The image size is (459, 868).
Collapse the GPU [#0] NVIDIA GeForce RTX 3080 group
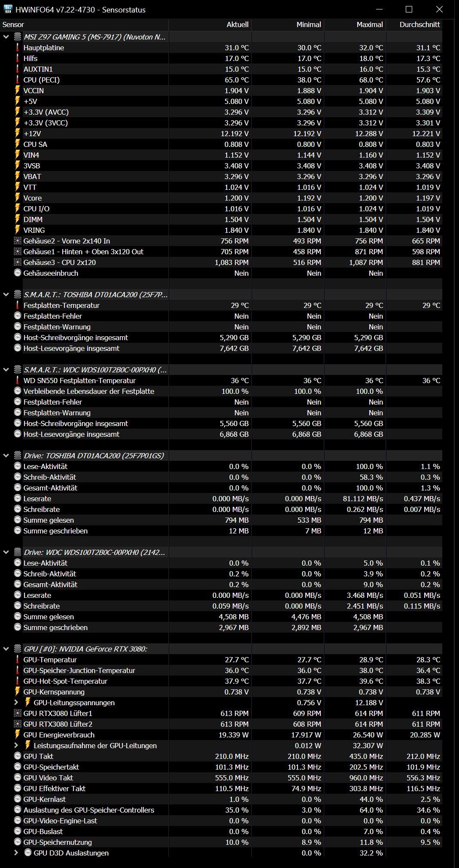click(x=6, y=649)
